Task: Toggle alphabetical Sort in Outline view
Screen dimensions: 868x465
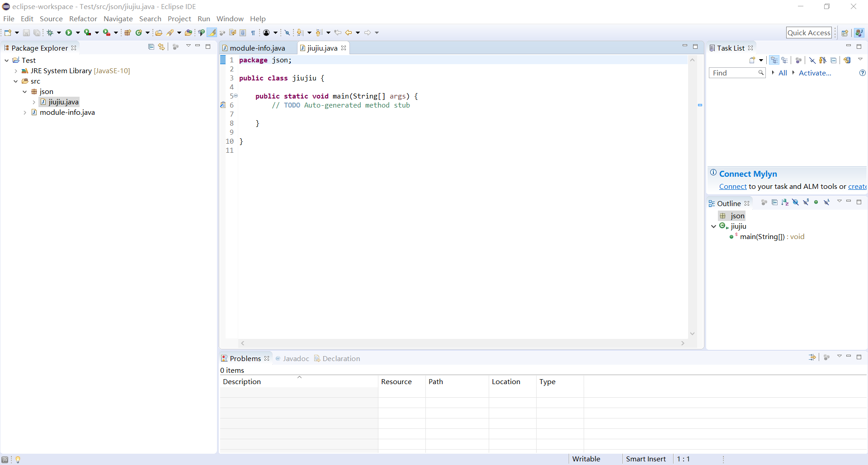Action: (x=785, y=202)
